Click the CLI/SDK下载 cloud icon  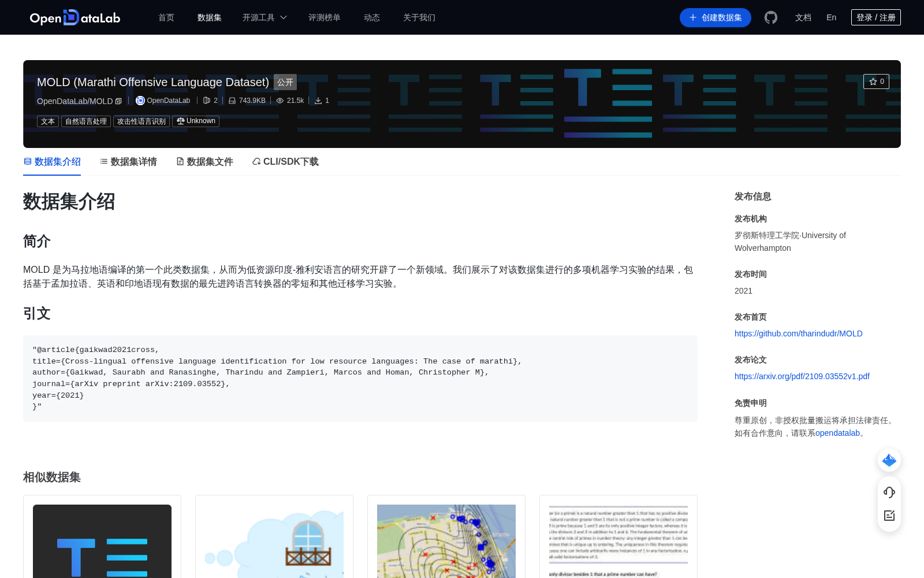click(256, 162)
